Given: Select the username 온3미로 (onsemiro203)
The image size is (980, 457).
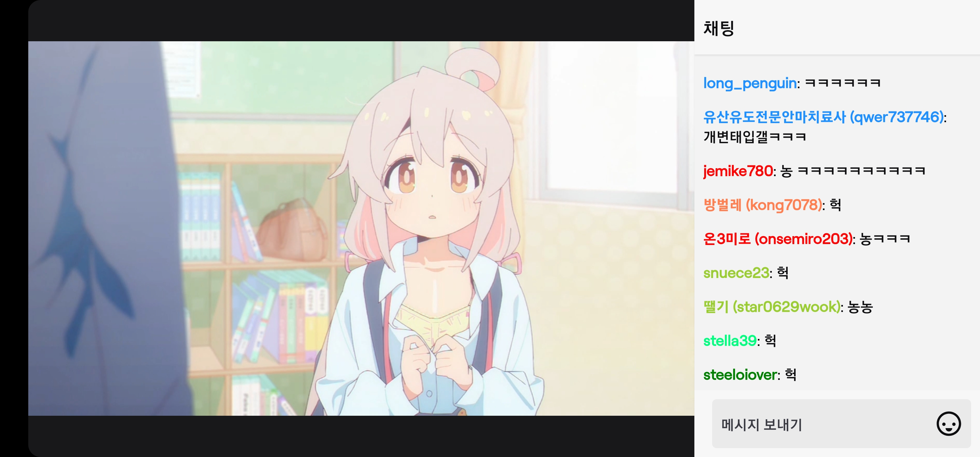Looking at the screenshot, I should point(778,239).
